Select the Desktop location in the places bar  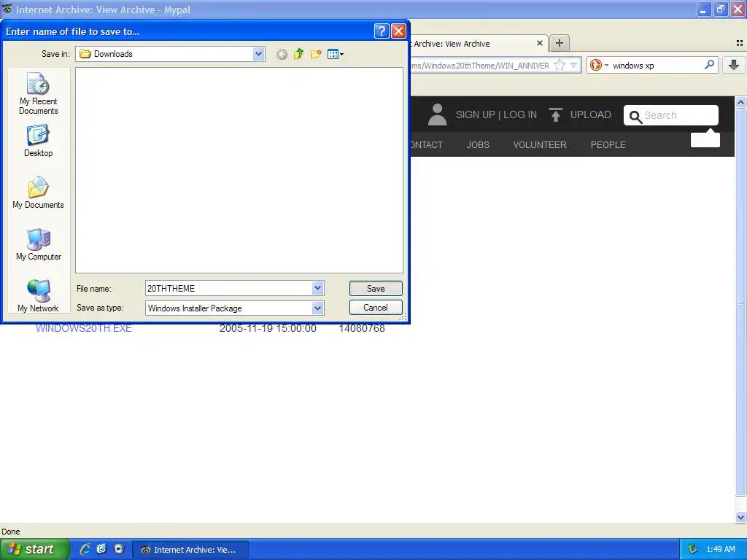[38, 141]
